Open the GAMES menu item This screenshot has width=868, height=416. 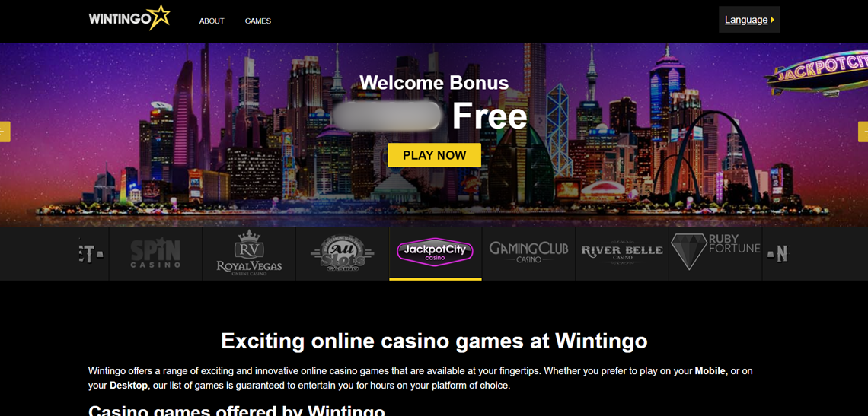(258, 21)
